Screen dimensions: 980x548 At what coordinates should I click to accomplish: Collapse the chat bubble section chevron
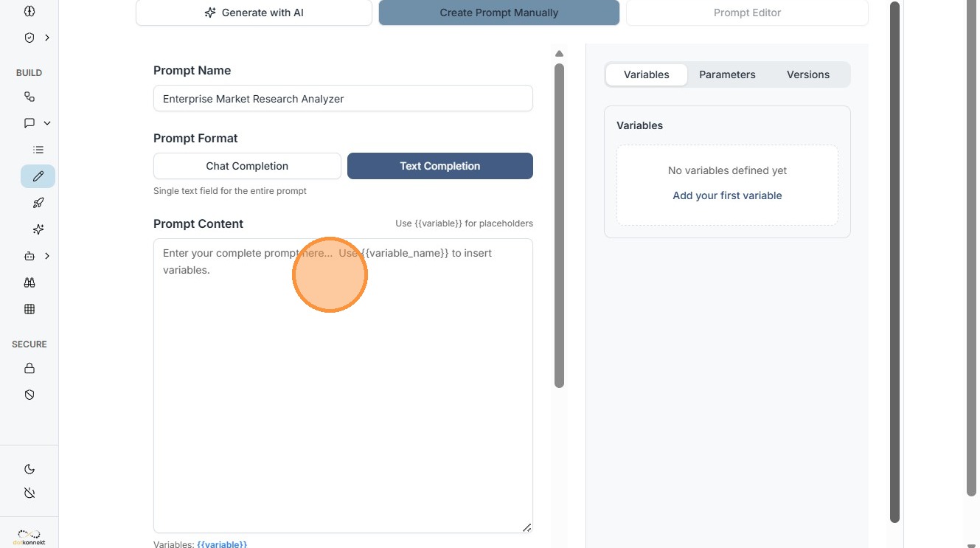47,123
